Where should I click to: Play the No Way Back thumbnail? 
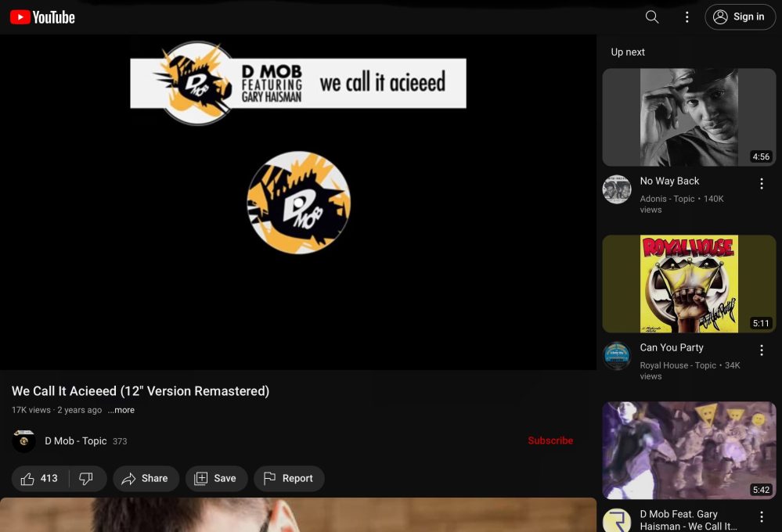(x=689, y=117)
